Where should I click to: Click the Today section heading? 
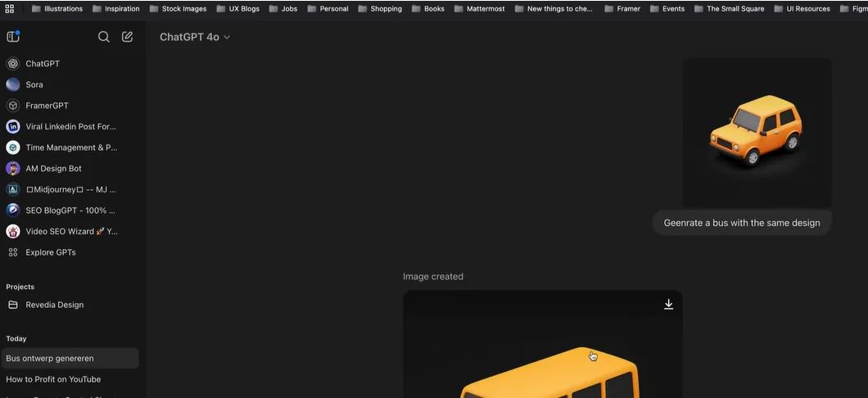(x=16, y=339)
